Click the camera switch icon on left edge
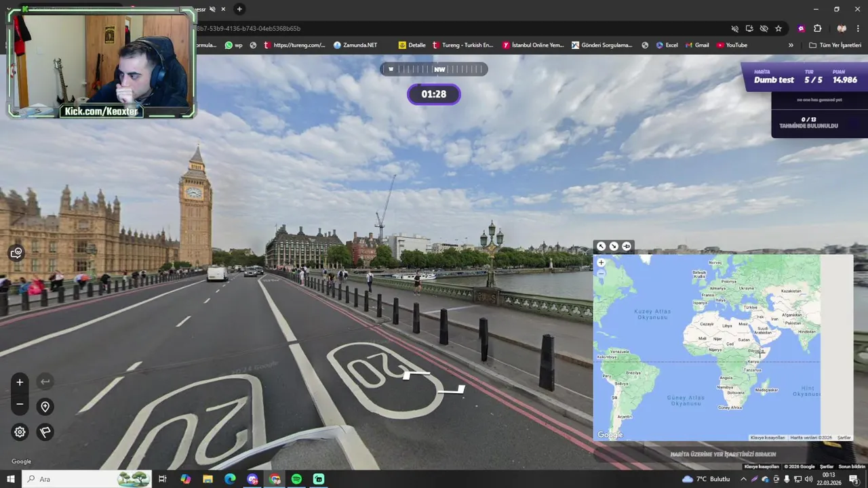The image size is (868, 488). click(17, 253)
